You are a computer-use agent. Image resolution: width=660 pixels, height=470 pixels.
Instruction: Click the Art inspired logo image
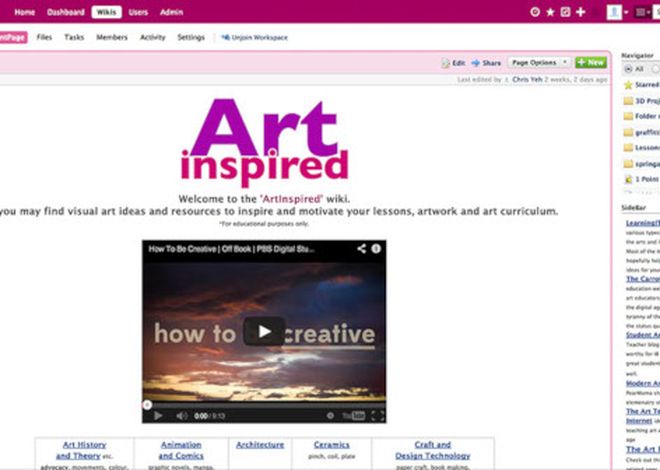pos(264,142)
